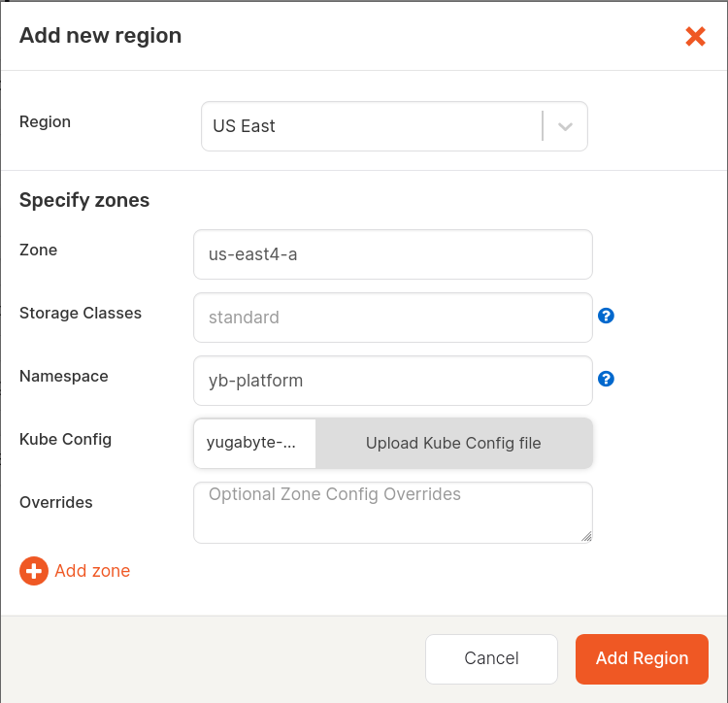Screen dimensions: 728x703
Task: Focus the Zone Config Overrides textarea
Action: coord(392,512)
